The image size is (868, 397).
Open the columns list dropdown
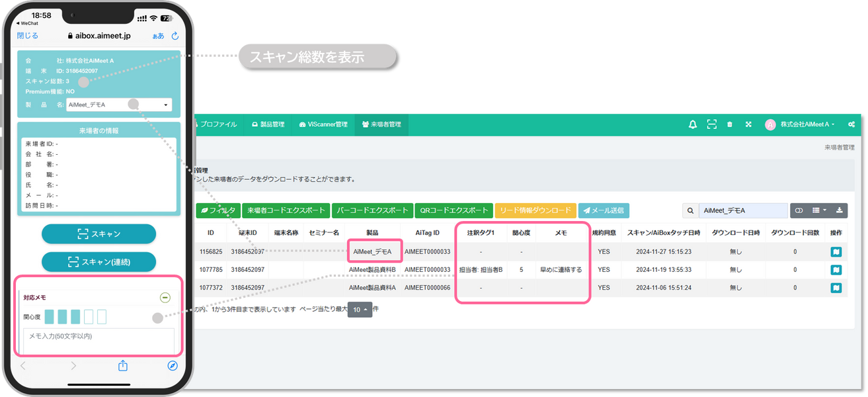(x=819, y=210)
